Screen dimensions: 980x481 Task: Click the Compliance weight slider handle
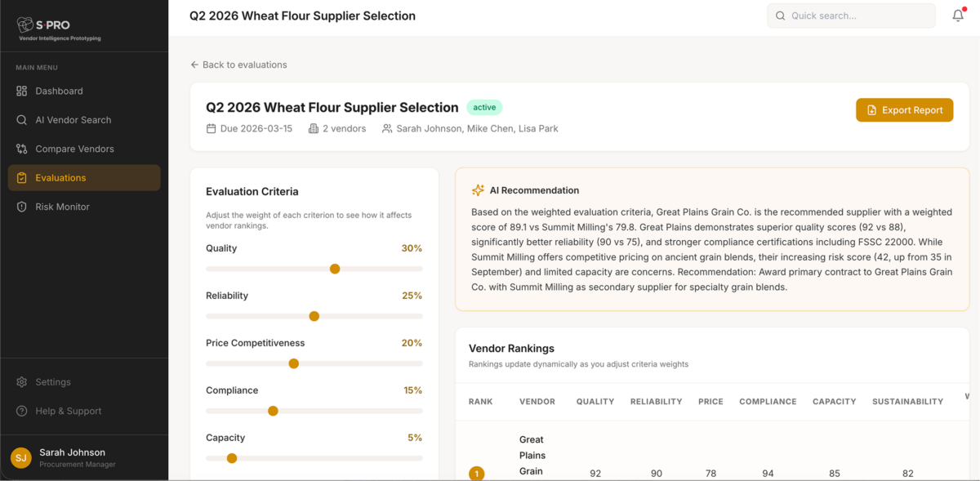tap(274, 411)
